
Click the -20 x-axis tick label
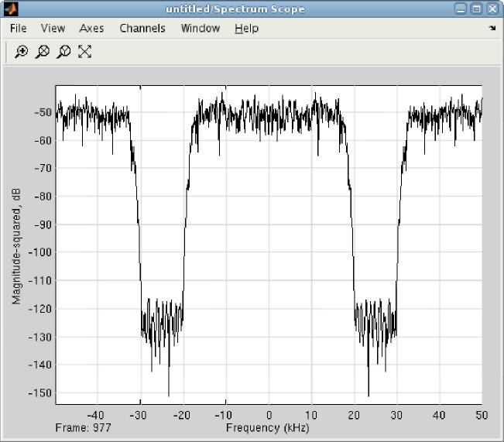click(182, 415)
